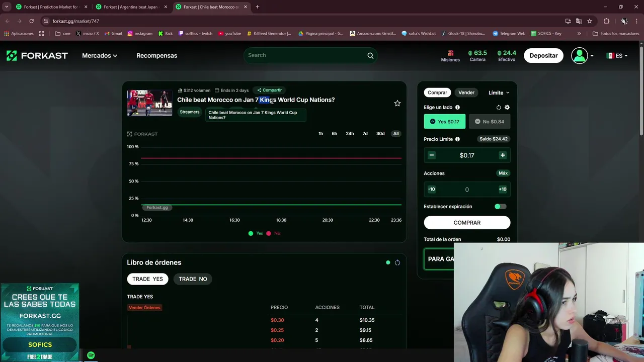The width and height of the screenshot is (644, 362).
Task: Open a new browser tab with plus
Action: [x=257, y=7]
